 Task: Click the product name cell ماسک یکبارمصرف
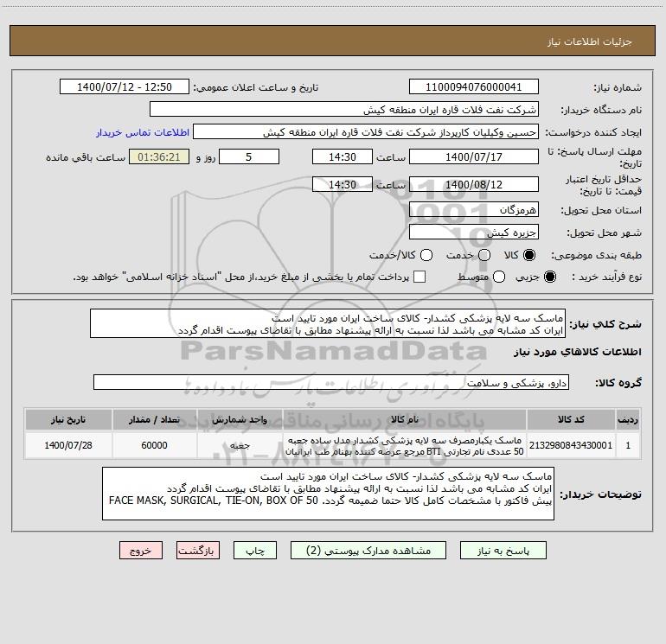coord(405,445)
